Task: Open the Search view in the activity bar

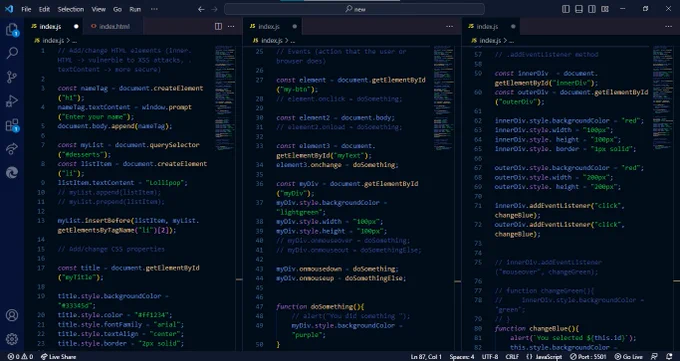Action: (12, 53)
